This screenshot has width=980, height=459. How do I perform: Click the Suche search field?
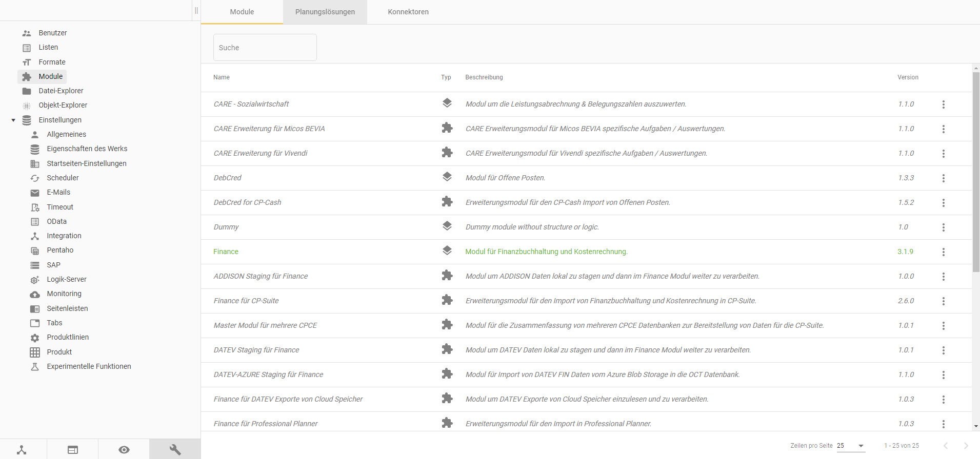click(265, 48)
